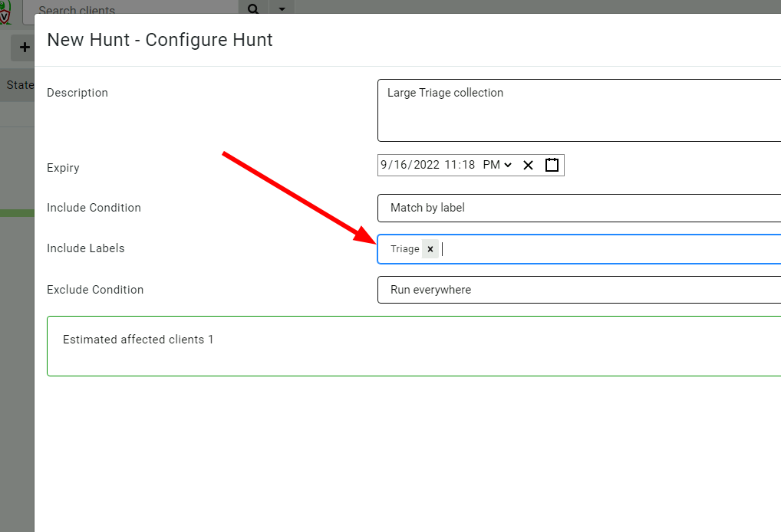Open the Include Condition dropdown
Screen dimensions: 781x532
click(575, 208)
